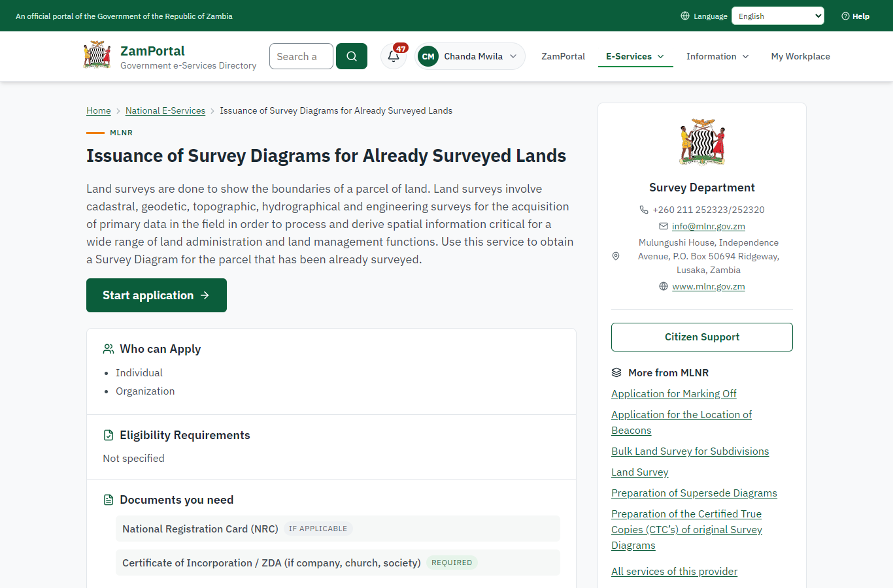Screen dimensions: 893x588
Task: Click the green search magnifier button
Action: point(352,56)
